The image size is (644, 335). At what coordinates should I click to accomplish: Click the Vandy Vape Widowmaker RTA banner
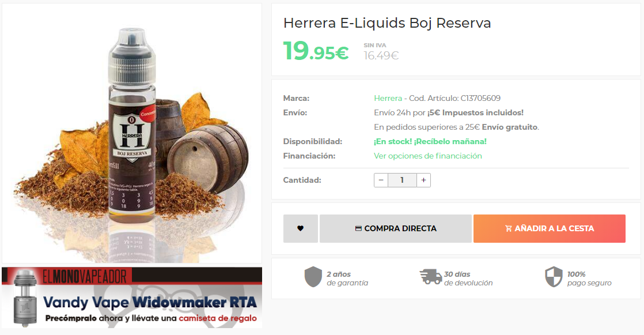132,297
